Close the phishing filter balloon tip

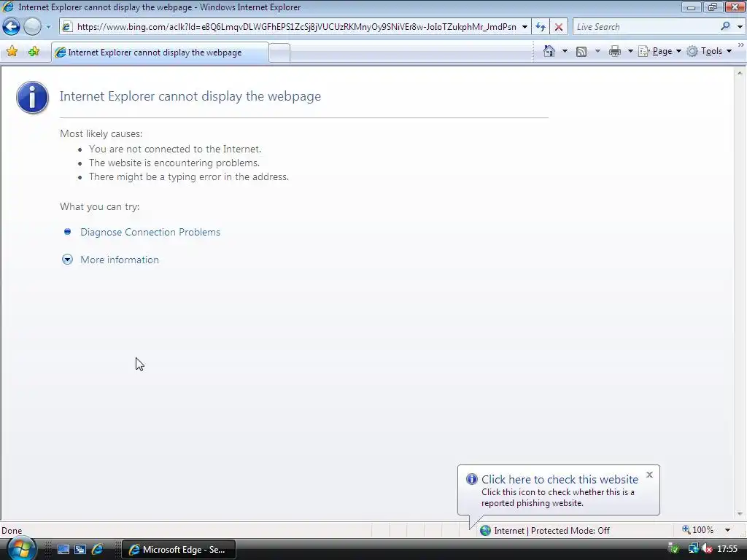tap(649, 475)
